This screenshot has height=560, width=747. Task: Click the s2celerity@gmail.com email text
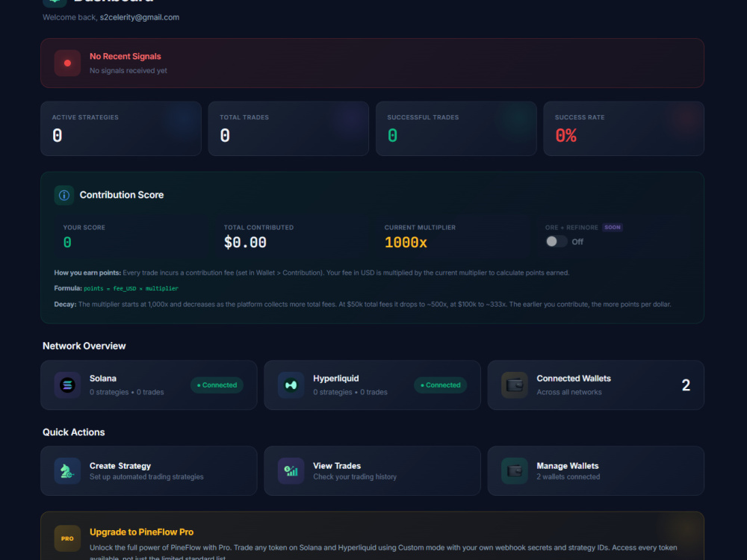click(140, 17)
